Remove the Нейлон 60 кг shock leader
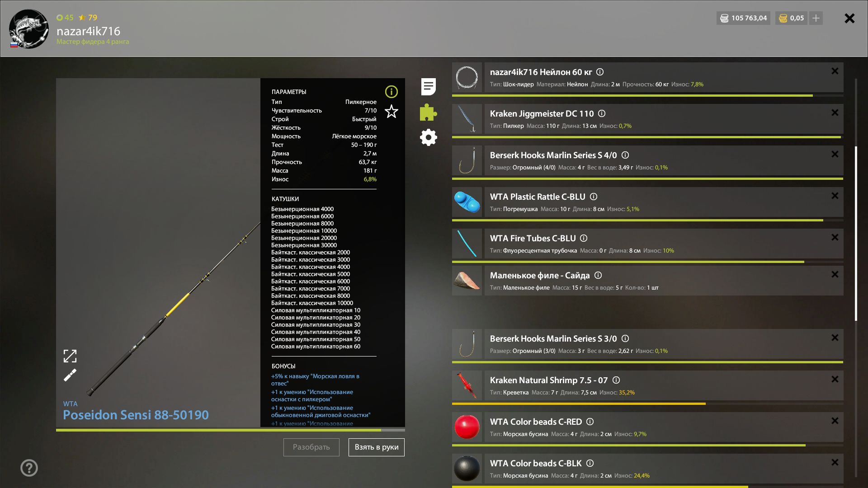This screenshot has width=868, height=488. [x=835, y=71]
